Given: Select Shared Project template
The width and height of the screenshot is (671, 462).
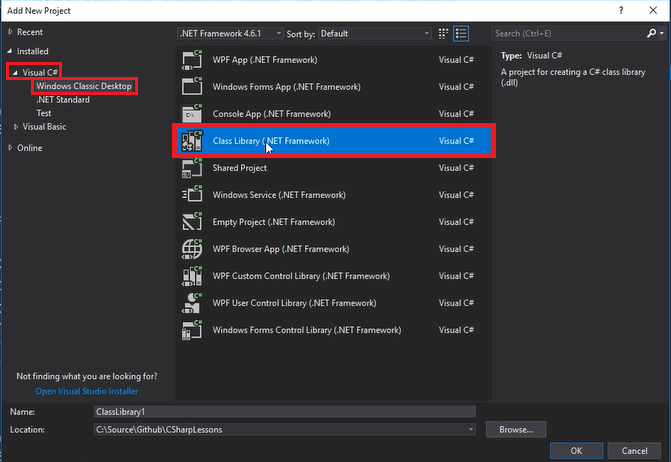Looking at the screenshot, I should [x=334, y=168].
